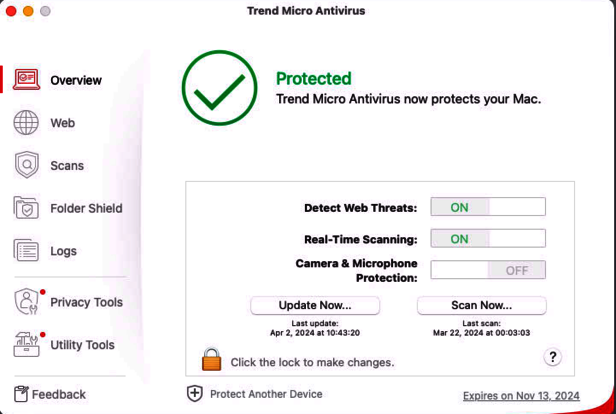Image resolution: width=616 pixels, height=414 pixels.
Task: Go to the Logs sidebar section
Action: [x=63, y=251]
